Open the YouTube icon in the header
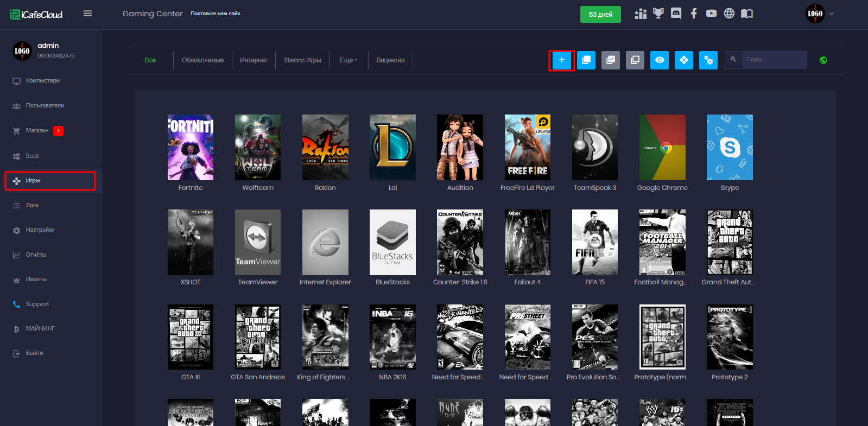The width and height of the screenshot is (868, 426). tap(711, 14)
